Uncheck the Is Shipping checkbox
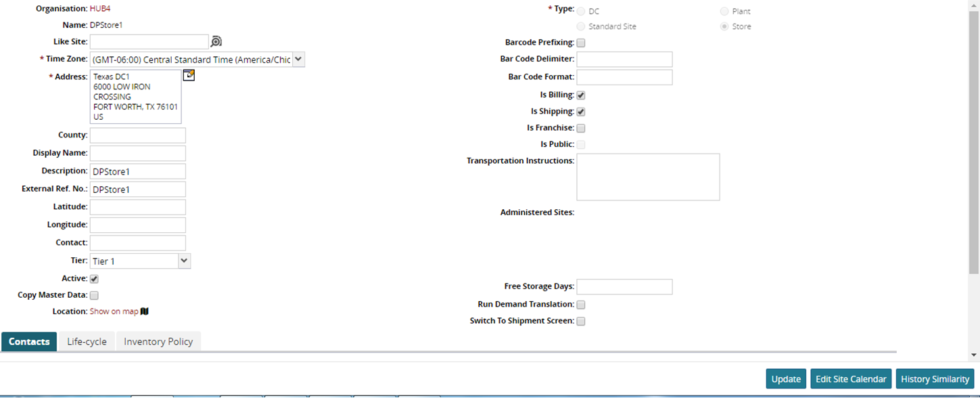 point(581,112)
